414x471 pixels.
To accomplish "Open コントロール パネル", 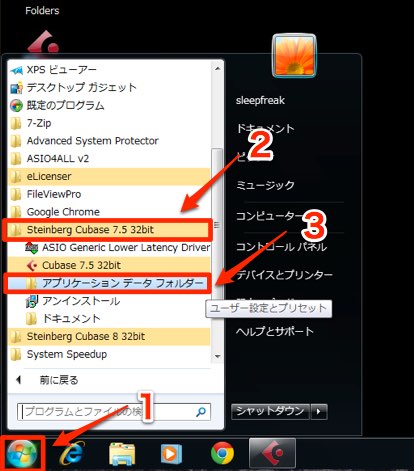I will tap(281, 247).
